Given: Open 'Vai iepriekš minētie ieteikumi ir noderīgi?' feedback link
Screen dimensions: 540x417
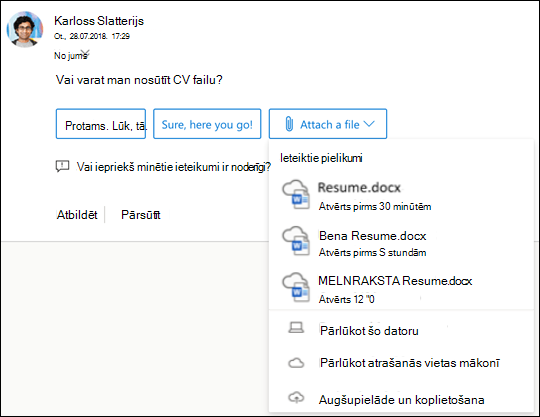Looking at the screenshot, I should (174, 167).
